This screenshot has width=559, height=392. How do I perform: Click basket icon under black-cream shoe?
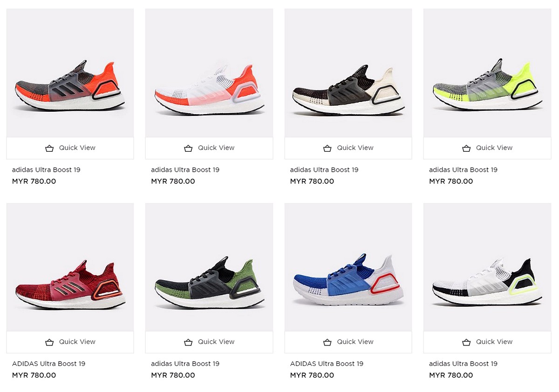[327, 148]
